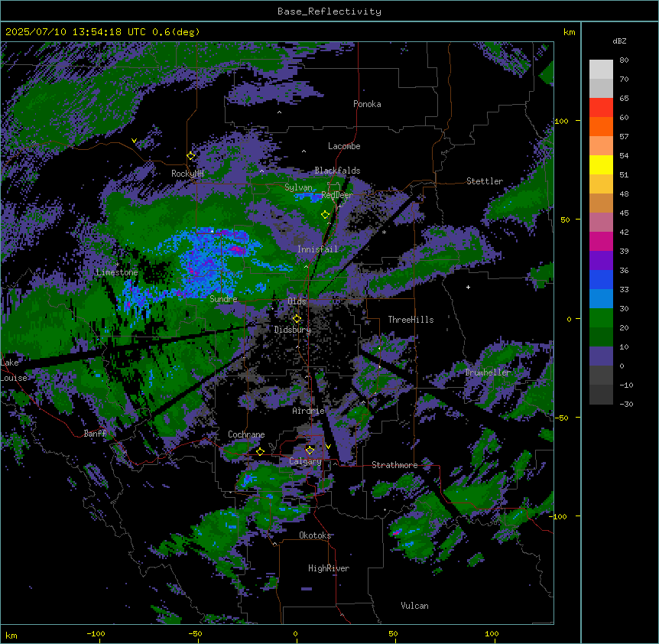Click the Olds town label
This screenshot has height=644, width=659.
tap(297, 301)
